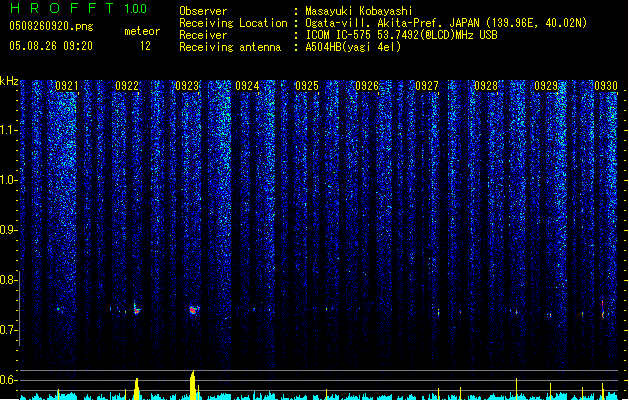Click the yellow intensity peak at 0922

point(137,389)
